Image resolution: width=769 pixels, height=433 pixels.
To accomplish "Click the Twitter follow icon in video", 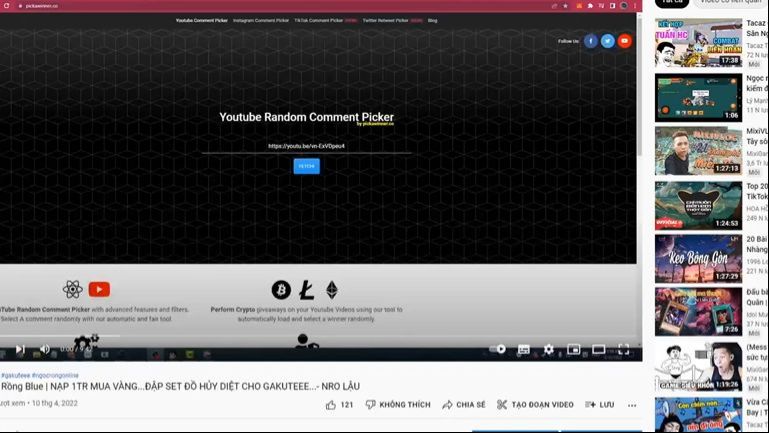I will (608, 41).
